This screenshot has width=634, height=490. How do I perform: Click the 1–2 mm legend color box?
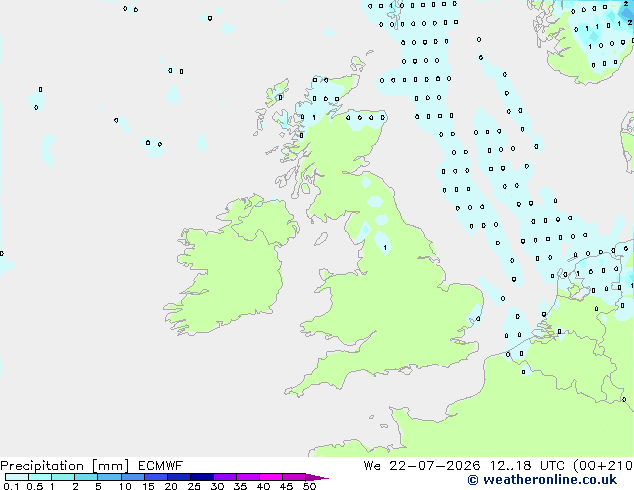(x=63, y=477)
